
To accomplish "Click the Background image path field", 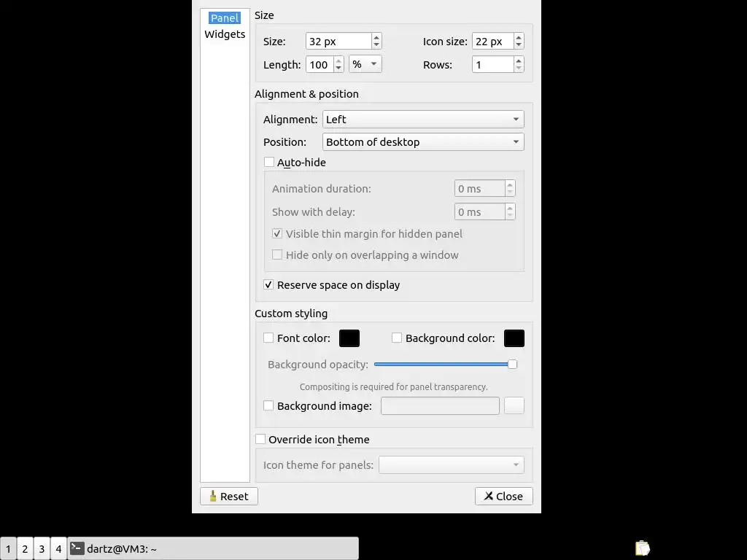I will point(440,405).
